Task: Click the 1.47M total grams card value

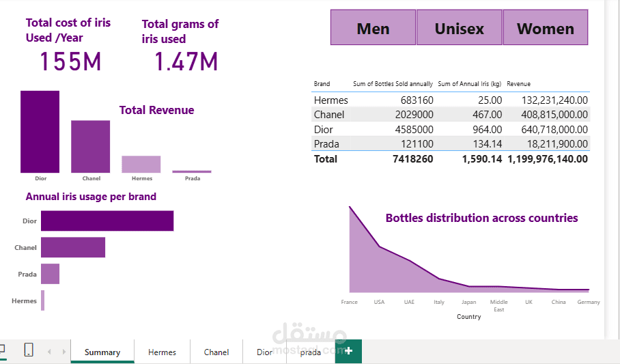Action: coord(186,62)
